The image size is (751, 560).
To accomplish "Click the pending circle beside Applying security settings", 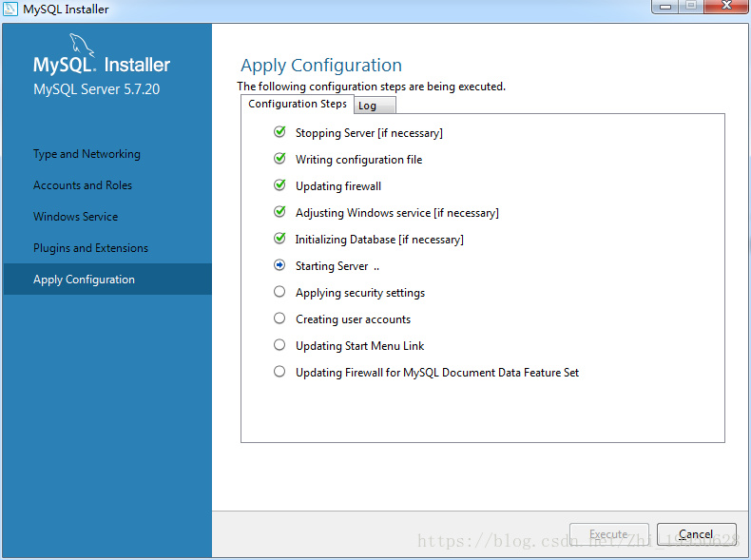I will click(279, 292).
